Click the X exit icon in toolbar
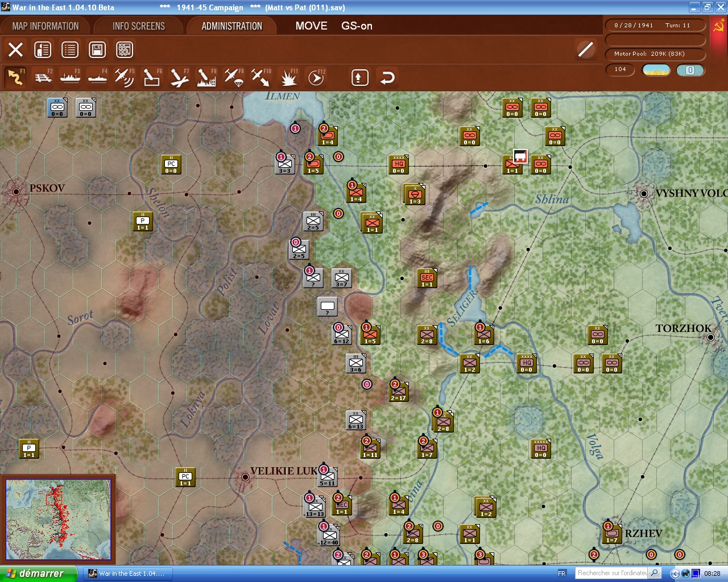728x582 pixels. [x=15, y=50]
